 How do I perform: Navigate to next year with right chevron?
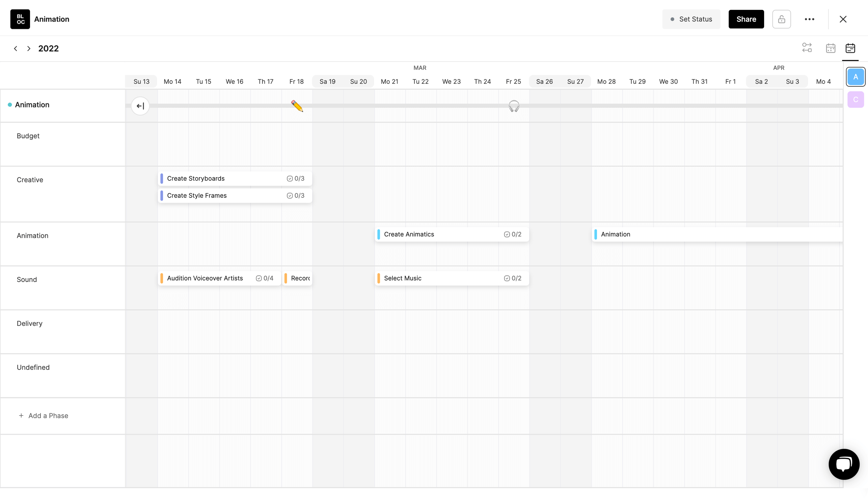pos(29,48)
